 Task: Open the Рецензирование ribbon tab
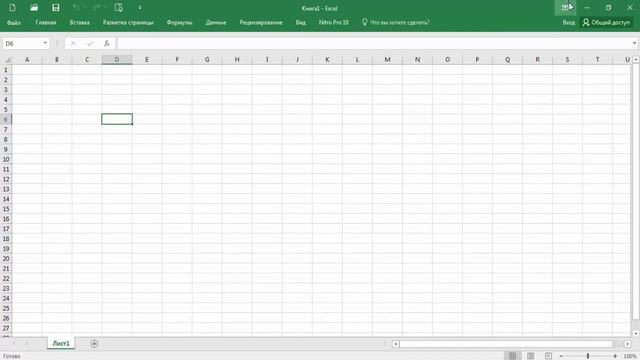(261, 22)
